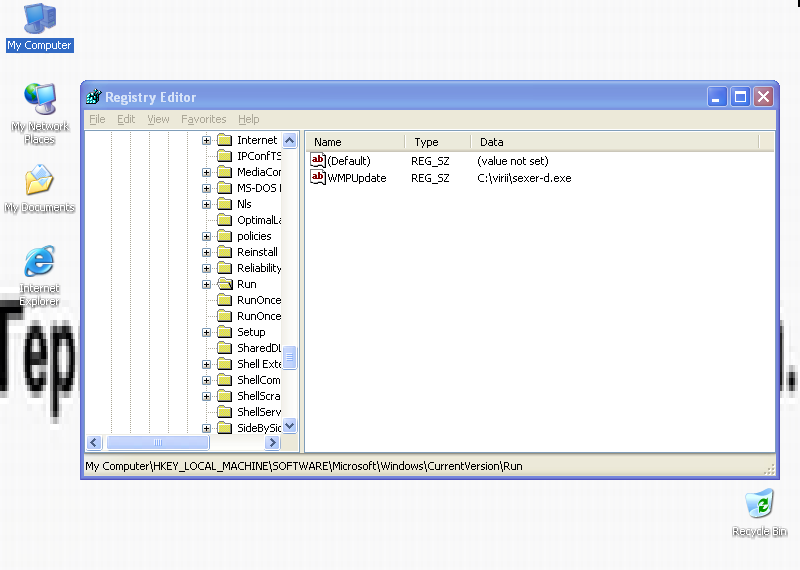The height and width of the screenshot is (570, 800).
Task: Expand the Nls key
Action: click(206, 204)
